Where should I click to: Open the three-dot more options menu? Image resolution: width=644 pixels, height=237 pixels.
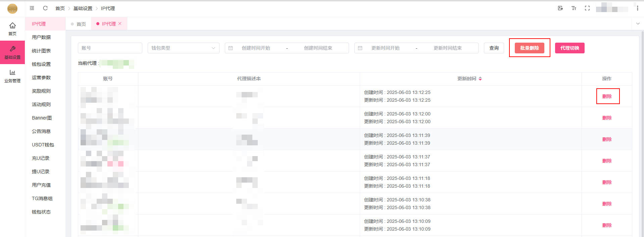(637, 8)
